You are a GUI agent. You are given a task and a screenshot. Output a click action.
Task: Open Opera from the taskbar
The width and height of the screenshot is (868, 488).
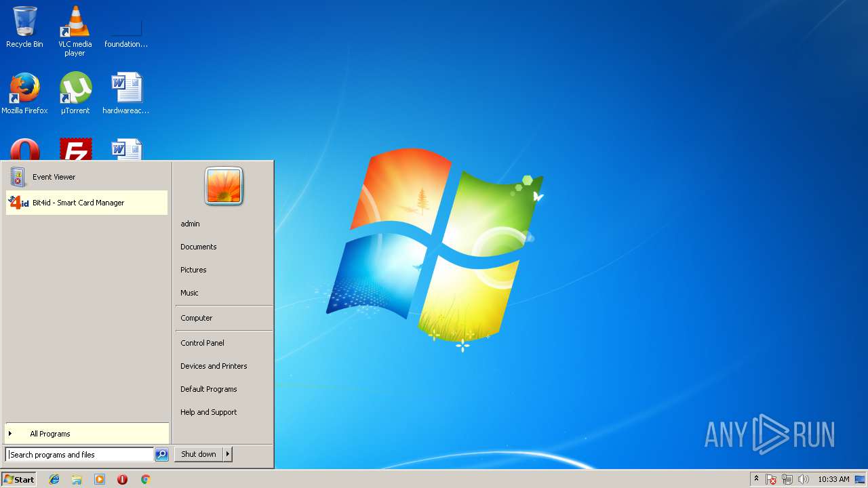[x=122, y=479]
